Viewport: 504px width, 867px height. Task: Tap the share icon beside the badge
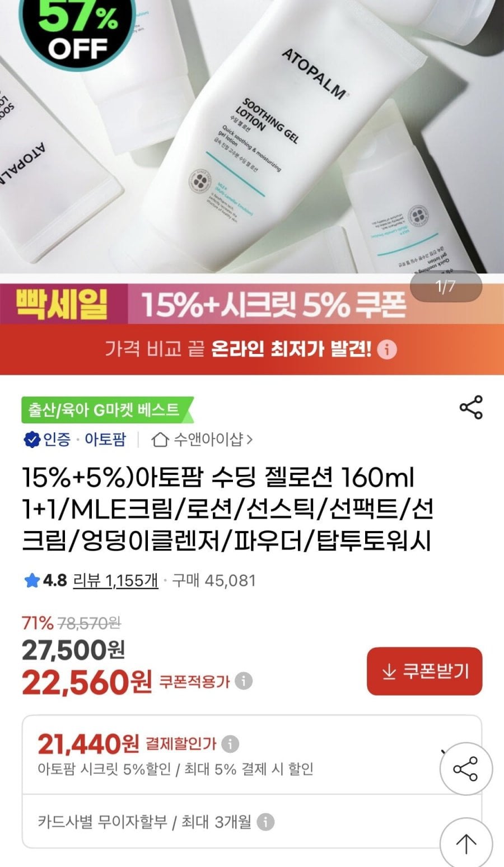click(x=471, y=407)
